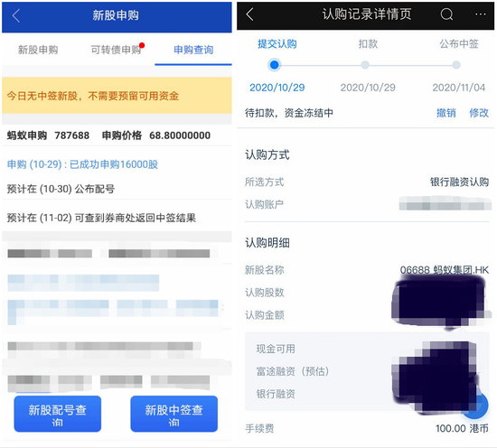Tap the 银行融资 row label

pos(276,394)
